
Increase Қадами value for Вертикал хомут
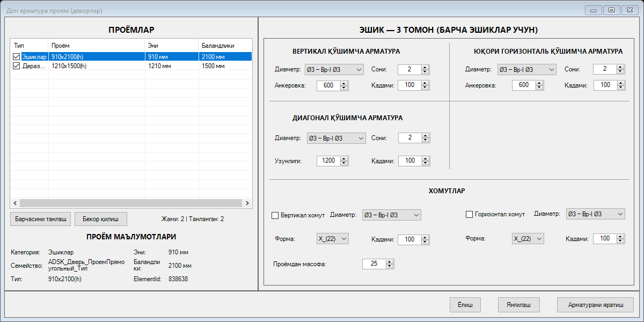pyautogui.click(x=426, y=237)
